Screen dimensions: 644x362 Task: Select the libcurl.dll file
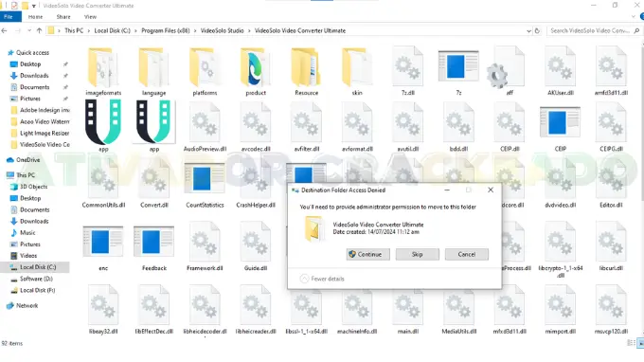611,246
